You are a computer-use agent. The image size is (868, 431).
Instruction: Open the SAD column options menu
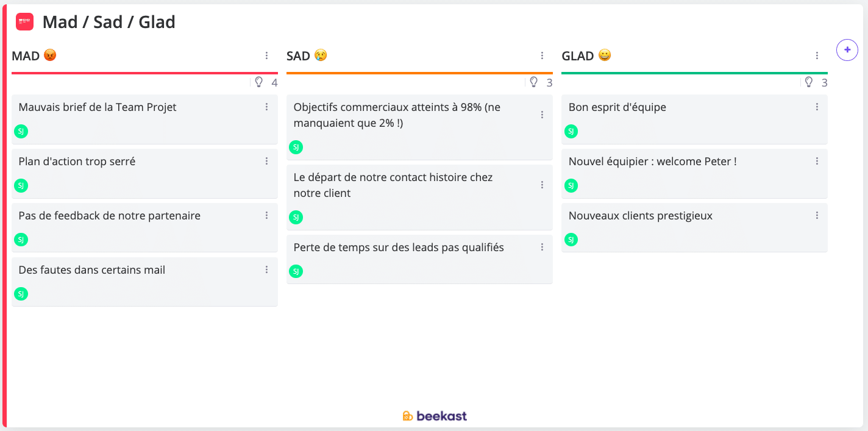click(x=542, y=56)
